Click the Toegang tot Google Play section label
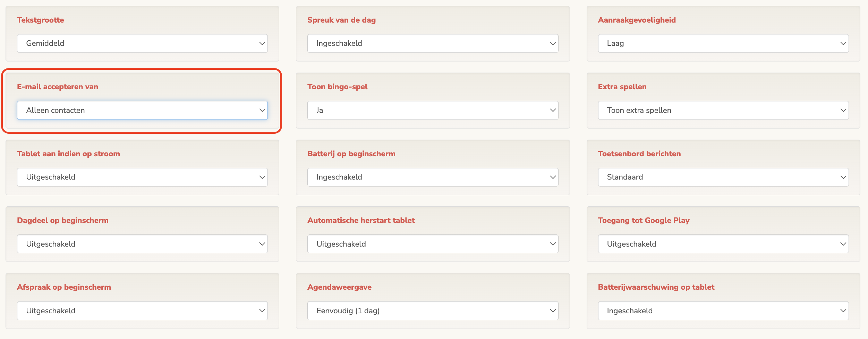868x339 pixels. point(644,220)
